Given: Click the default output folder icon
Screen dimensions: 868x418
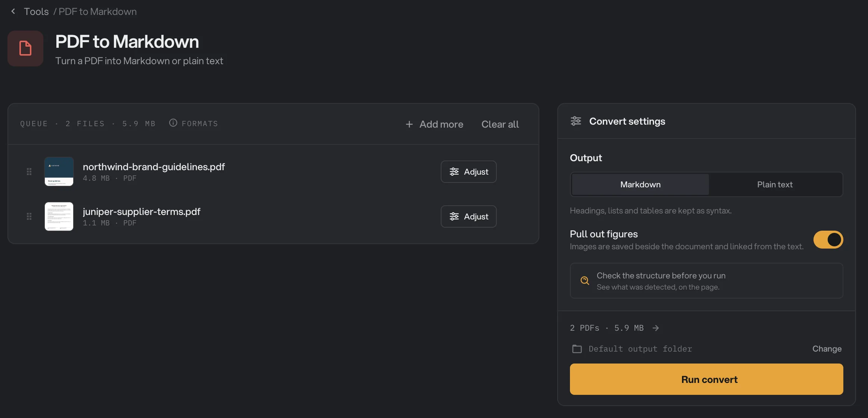Looking at the screenshot, I should (577, 349).
